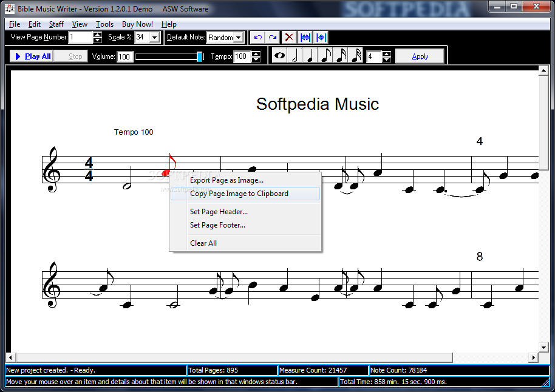555x392 pixels.
Task: Click the 4/4 time signature
Action: [89, 169]
